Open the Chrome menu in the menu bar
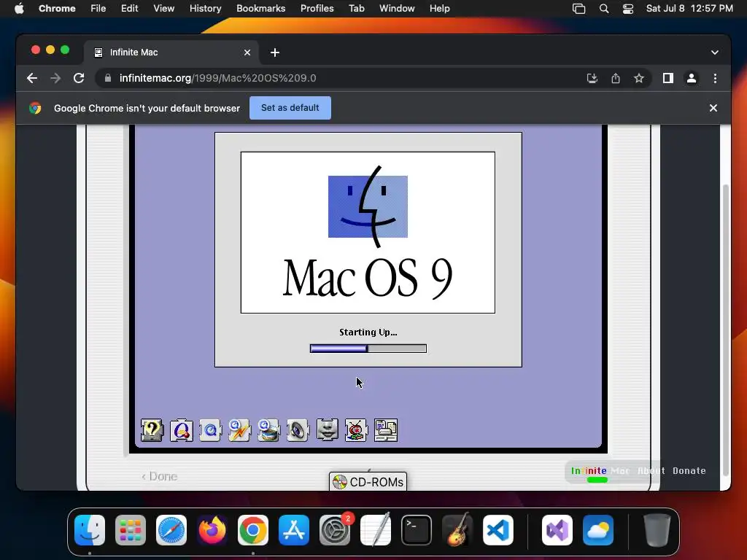747x560 pixels. 57,9
